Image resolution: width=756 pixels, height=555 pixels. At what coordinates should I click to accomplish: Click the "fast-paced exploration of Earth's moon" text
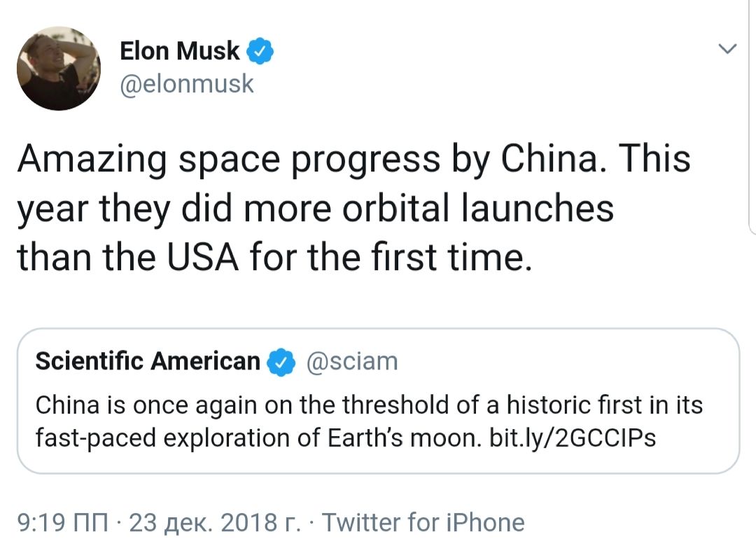(258, 437)
